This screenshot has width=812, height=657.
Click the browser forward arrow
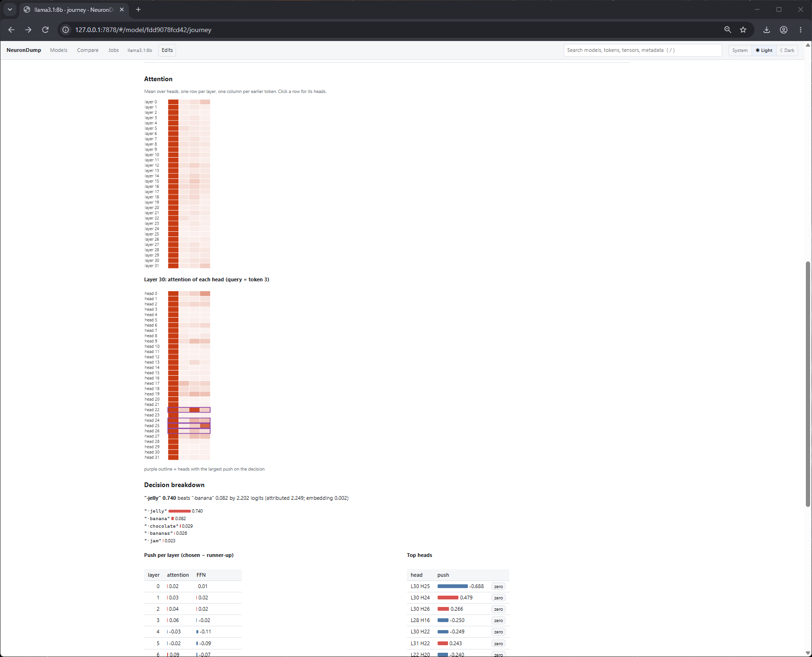(x=28, y=30)
